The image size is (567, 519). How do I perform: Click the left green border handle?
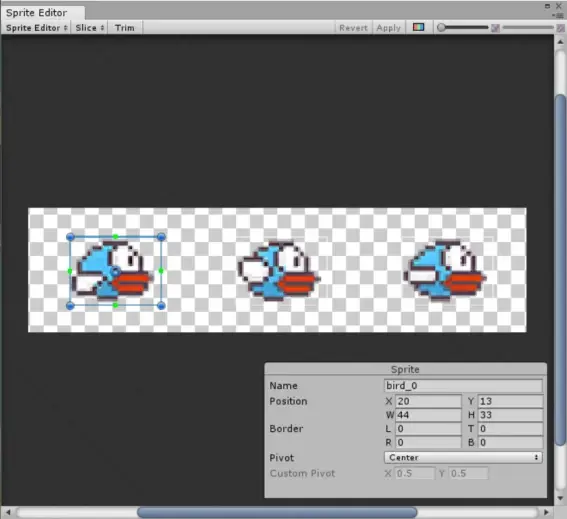[70, 271]
